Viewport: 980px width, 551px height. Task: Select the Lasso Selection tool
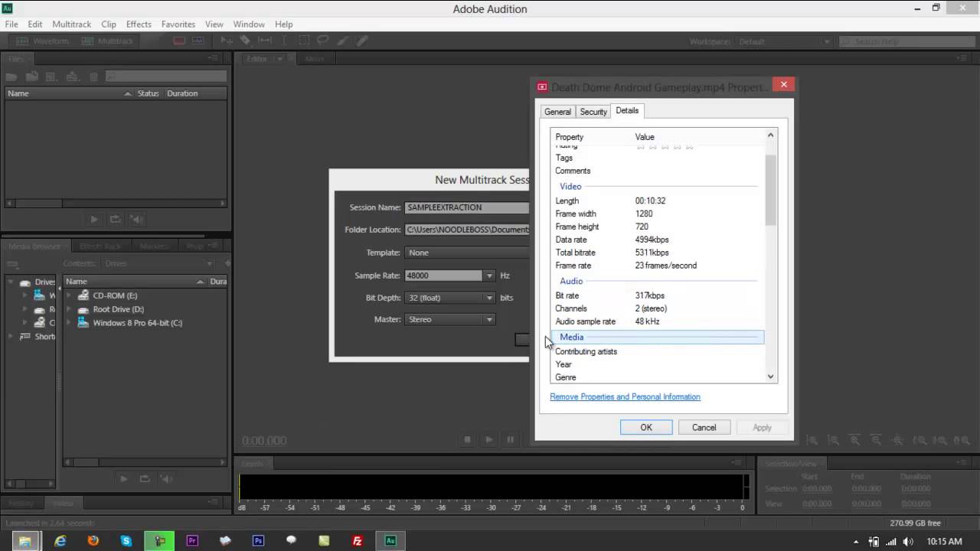coord(323,41)
